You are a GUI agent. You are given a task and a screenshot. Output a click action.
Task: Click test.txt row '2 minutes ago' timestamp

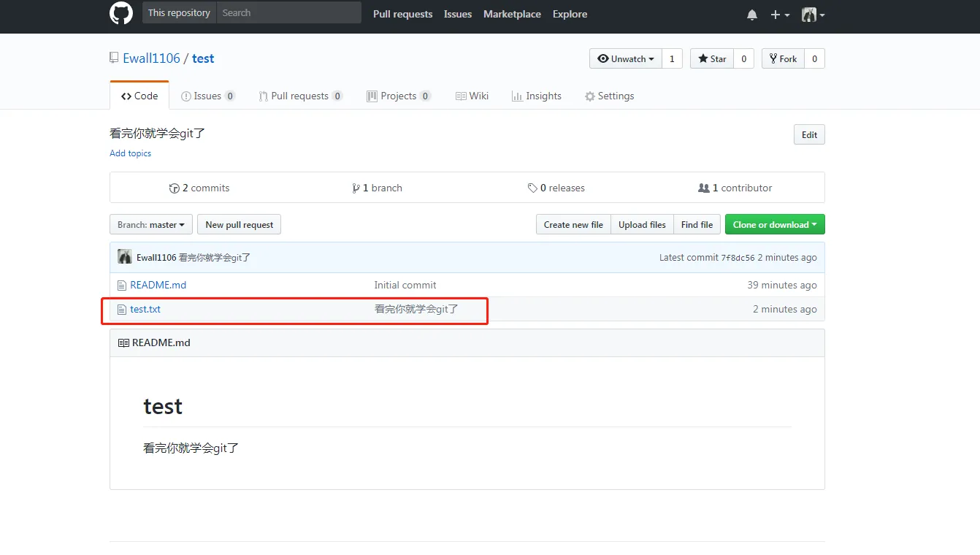pos(785,310)
